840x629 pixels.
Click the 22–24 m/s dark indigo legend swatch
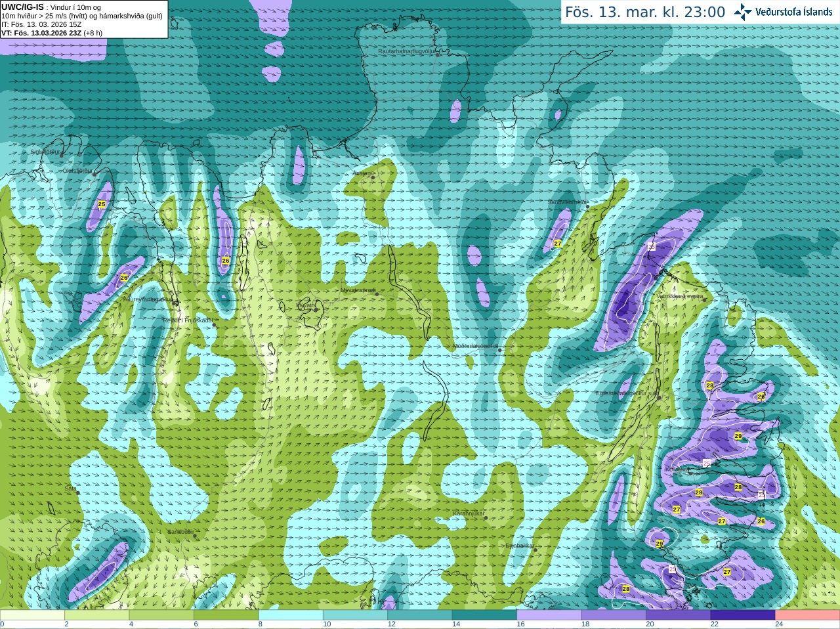click(x=744, y=615)
